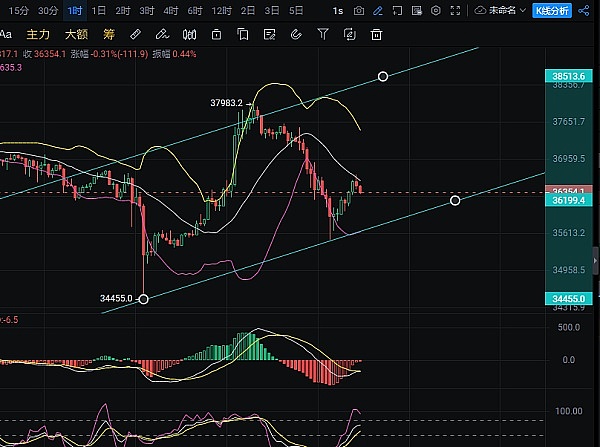Click the 38513.6 price label on axis
The width and height of the screenshot is (600, 447).
573,75
